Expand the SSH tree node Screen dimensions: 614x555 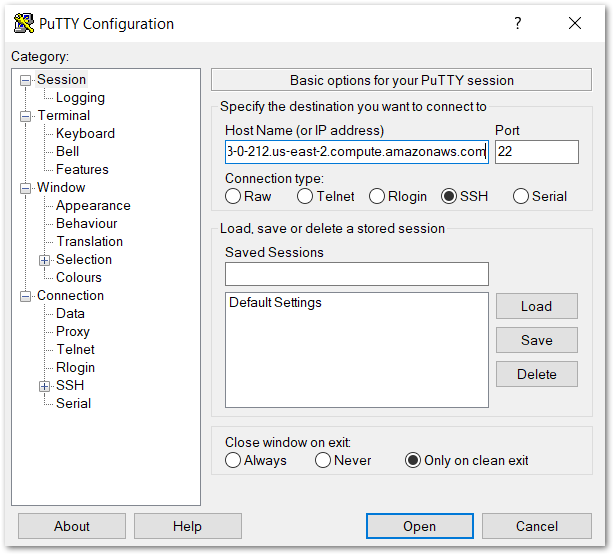point(44,387)
